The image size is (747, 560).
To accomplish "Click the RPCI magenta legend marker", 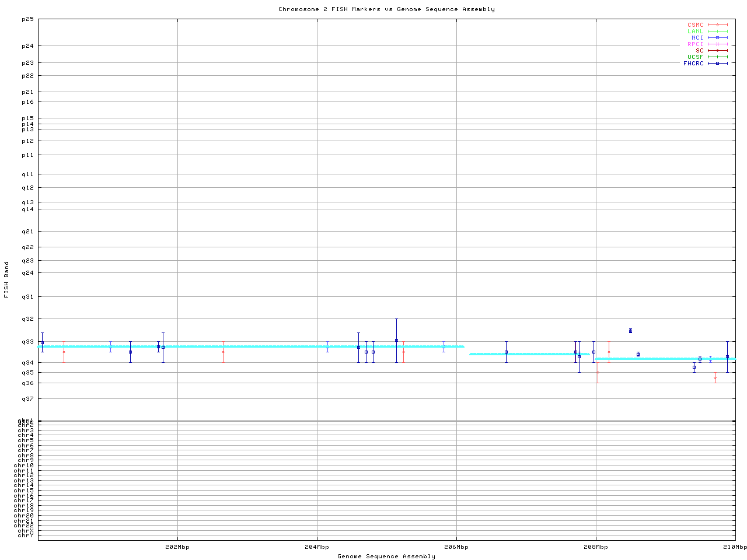I will click(x=717, y=44).
